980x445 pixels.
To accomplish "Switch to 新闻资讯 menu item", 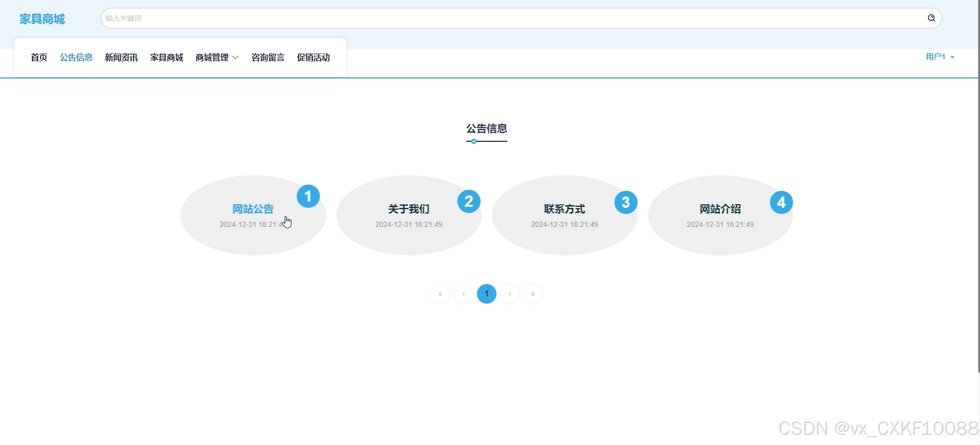I will pos(121,58).
